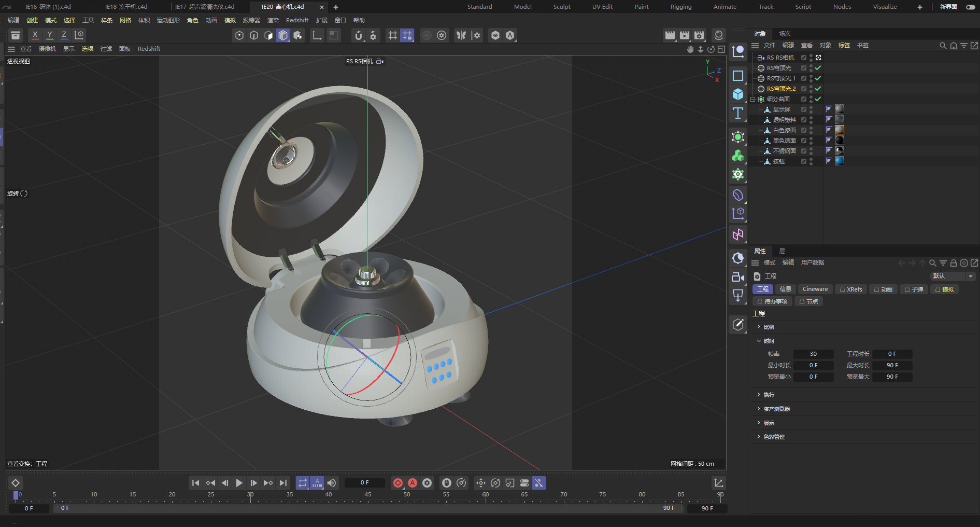
Task: Open the 默认 dropdown in the Attributes panel
Action: click(953, 276)
